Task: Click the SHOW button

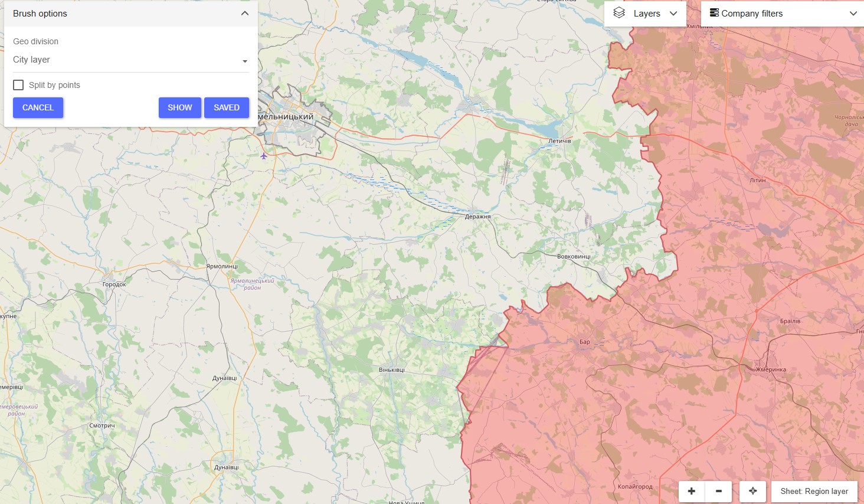Action: 180,107
